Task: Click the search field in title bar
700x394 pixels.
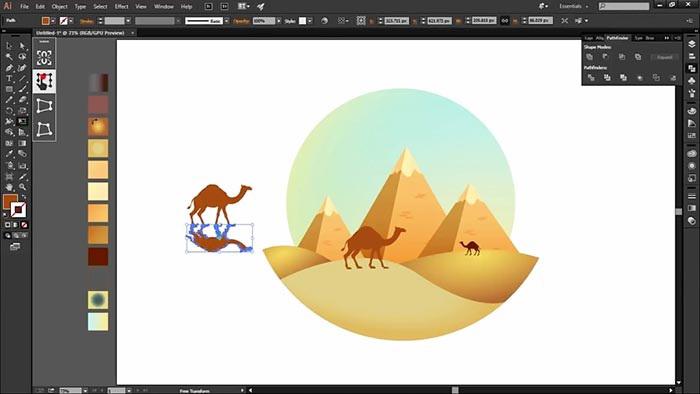Action: [x=624, y=6]
